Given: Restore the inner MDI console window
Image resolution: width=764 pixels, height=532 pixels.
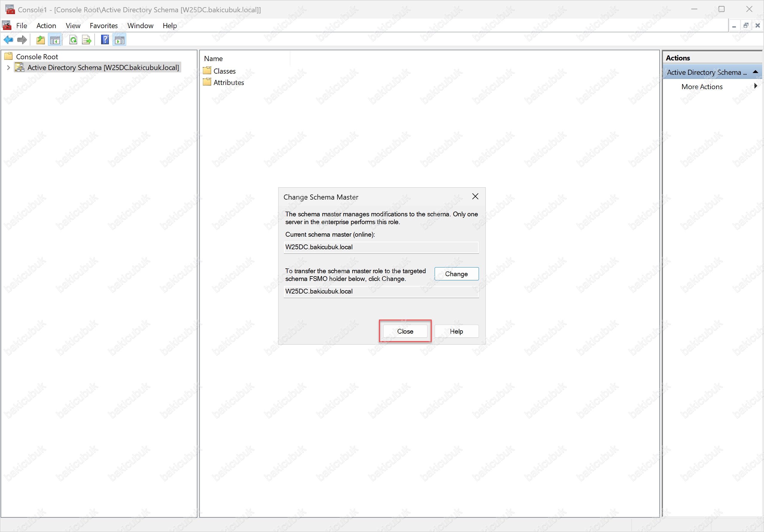Looking at the screenshot, I should [746, 26].
